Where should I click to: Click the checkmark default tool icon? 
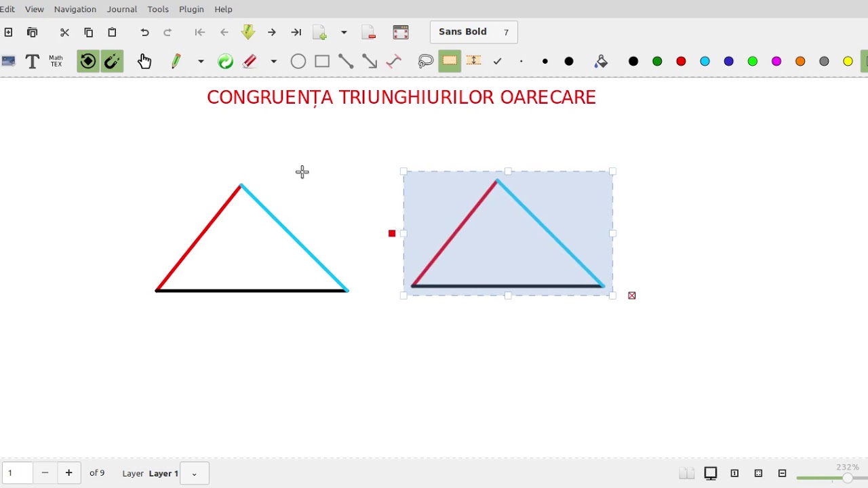click(x=497, y=61)
